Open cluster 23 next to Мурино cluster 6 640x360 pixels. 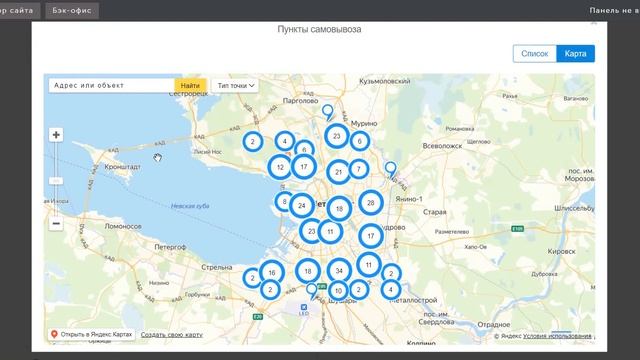(337, 136)
